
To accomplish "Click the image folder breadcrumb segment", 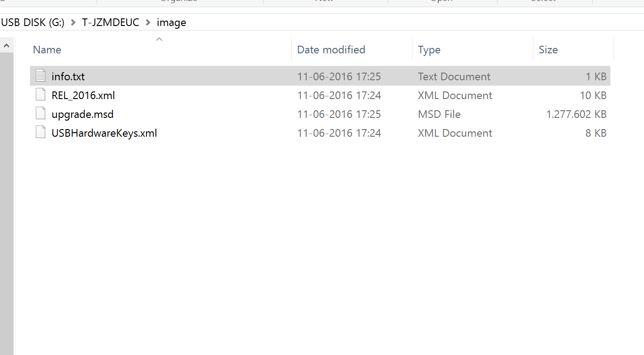I will click(171, 22).
